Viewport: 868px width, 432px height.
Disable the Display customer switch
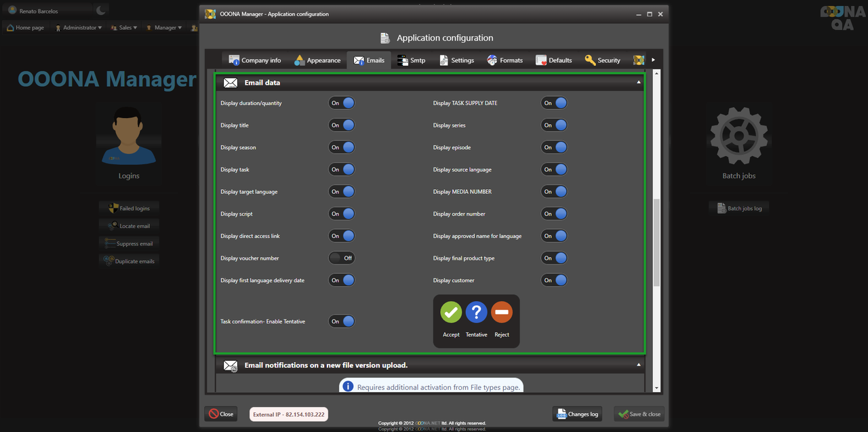[554, 280]
